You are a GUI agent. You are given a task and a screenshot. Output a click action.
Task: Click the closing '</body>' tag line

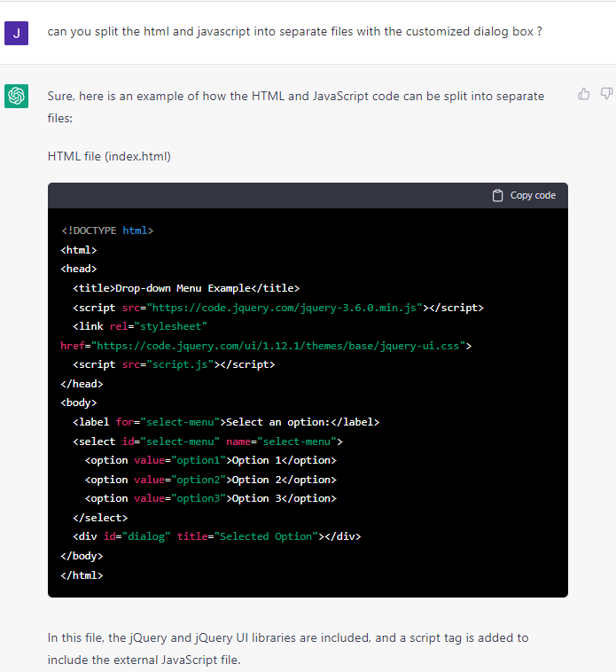pos(82,556)
